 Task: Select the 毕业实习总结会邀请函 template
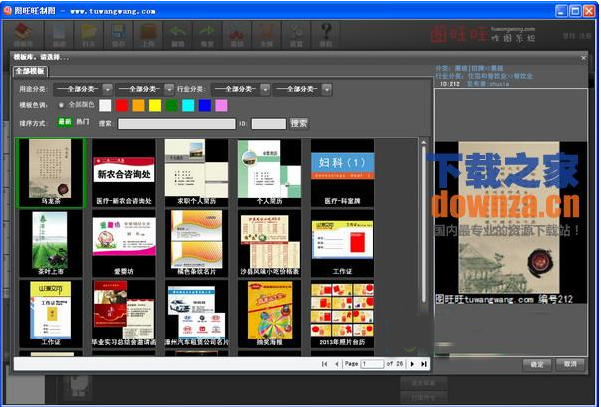click(x=124, y=313)
